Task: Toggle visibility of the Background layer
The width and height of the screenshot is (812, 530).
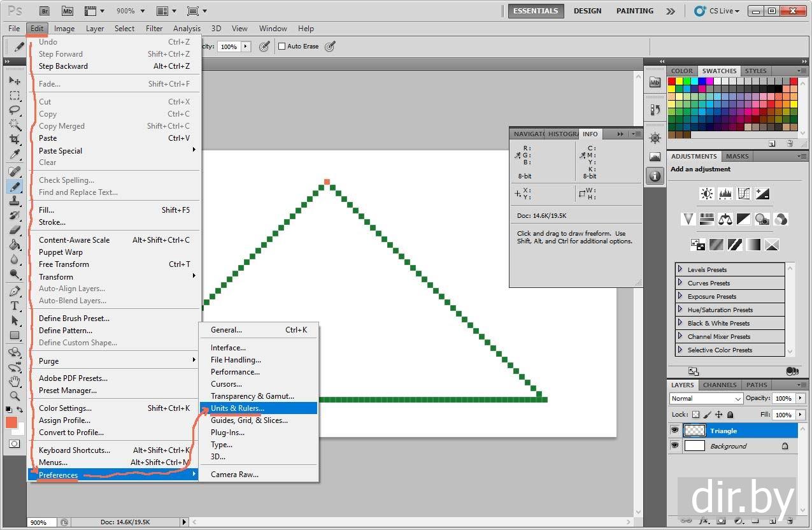Action: [674, 446]
